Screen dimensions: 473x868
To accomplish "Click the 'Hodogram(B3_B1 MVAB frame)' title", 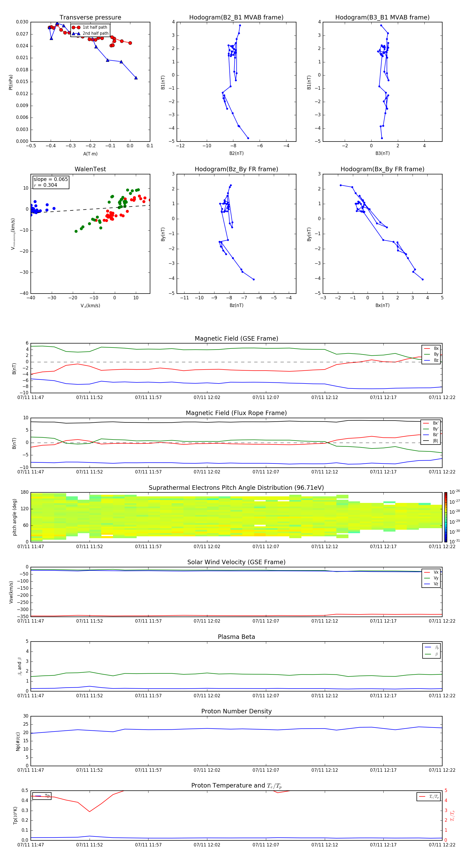I will (382, 18).
